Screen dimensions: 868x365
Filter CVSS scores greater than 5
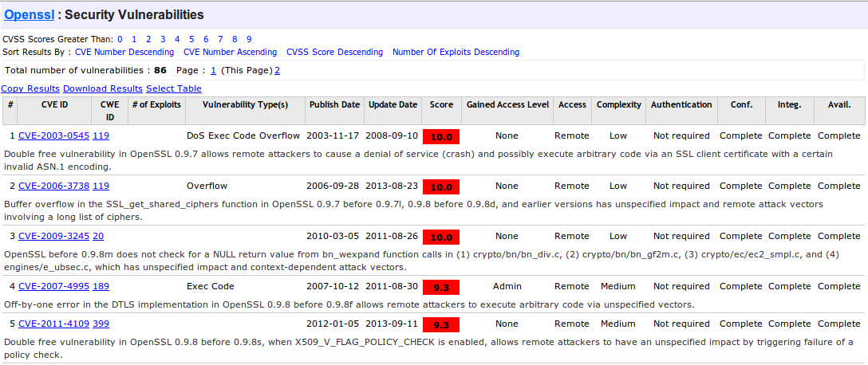click(x=191, y=39)
